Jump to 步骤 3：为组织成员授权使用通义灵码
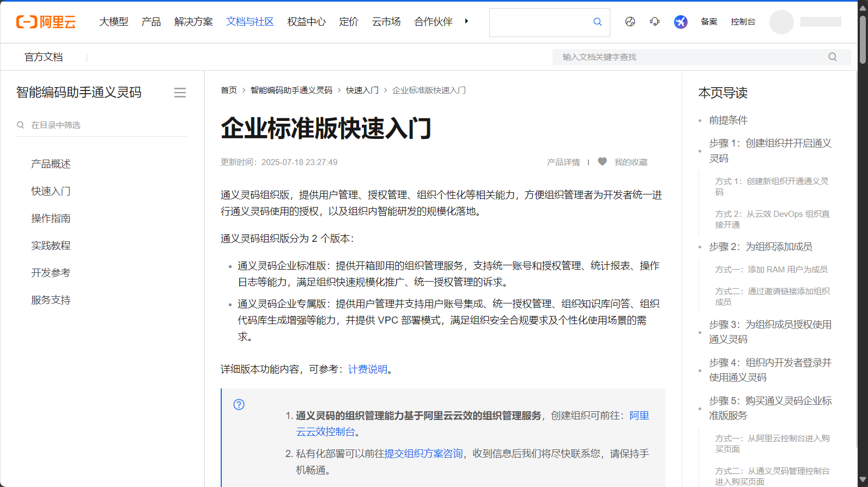Screen dimensions: 868x487 (x=770, y=332)
